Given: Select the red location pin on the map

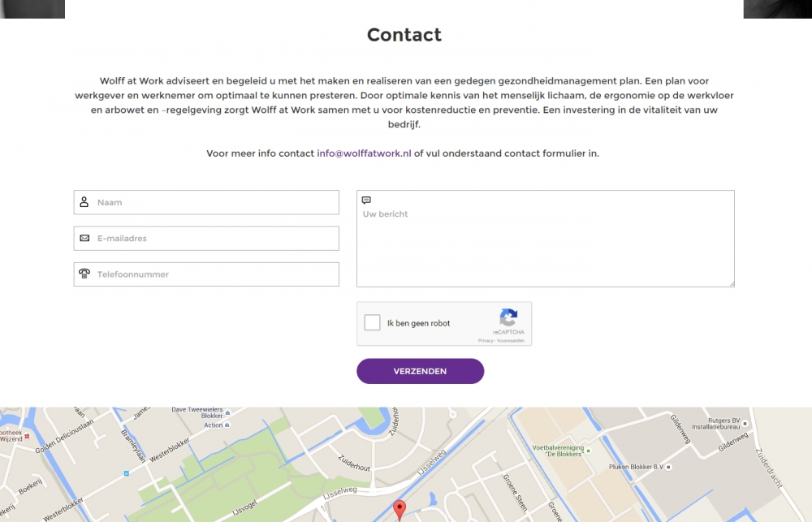Looking at the screenshot, I should pyautogui.click(x=400, y=510).
